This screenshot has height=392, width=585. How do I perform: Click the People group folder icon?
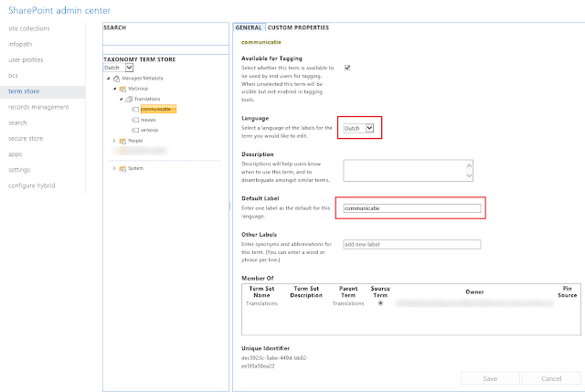(x=122, y=142)
